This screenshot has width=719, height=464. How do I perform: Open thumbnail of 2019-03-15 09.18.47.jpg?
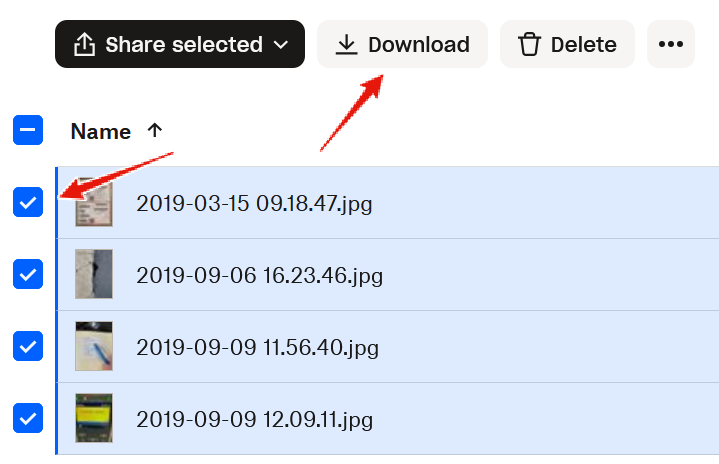(x=94, y=203)
